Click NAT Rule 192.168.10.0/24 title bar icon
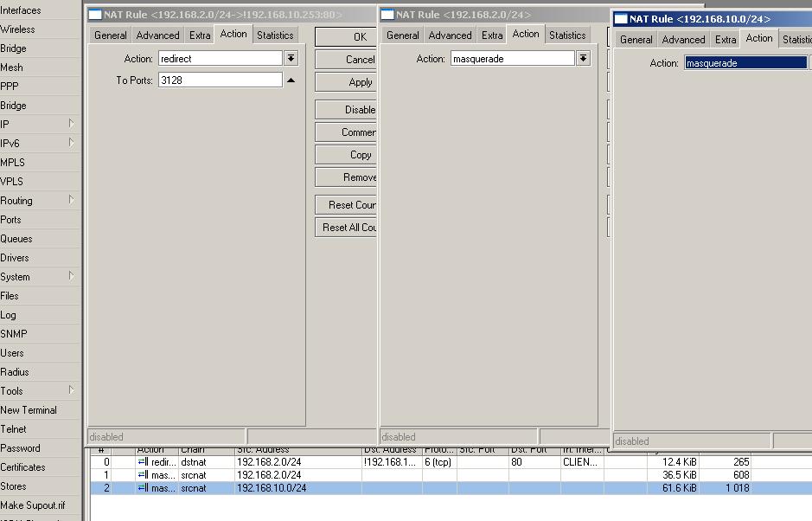 [x=620, y=19]
